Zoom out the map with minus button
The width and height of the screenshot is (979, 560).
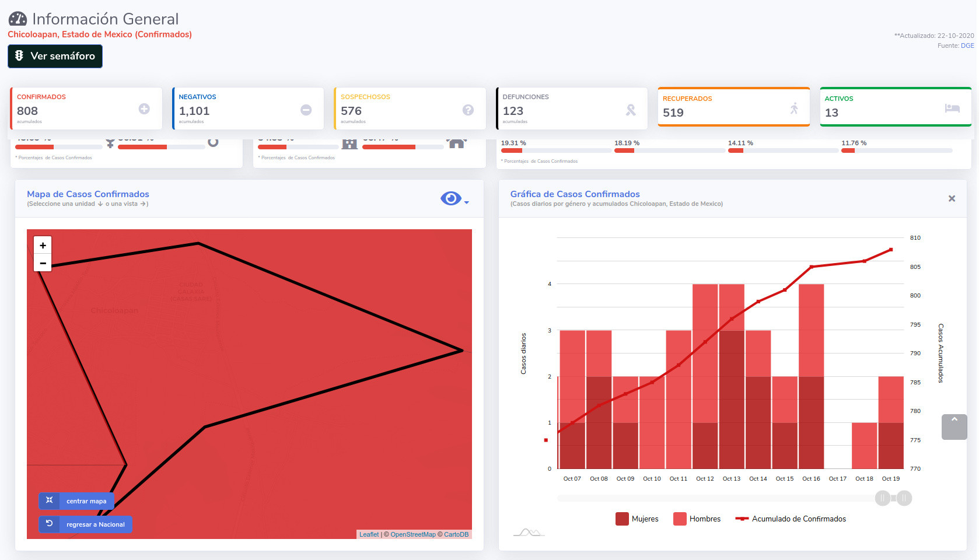pyautogui.click(x=43, y=263)
